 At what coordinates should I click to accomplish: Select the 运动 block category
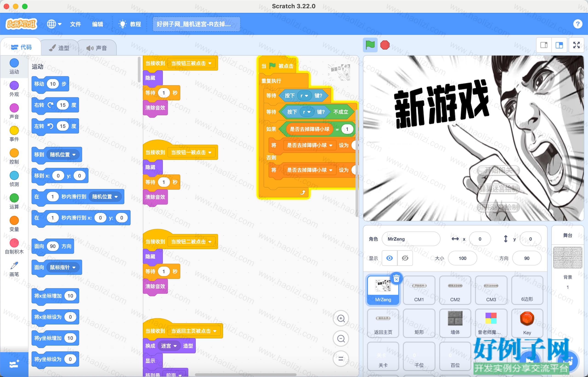(x=14, y=66)
